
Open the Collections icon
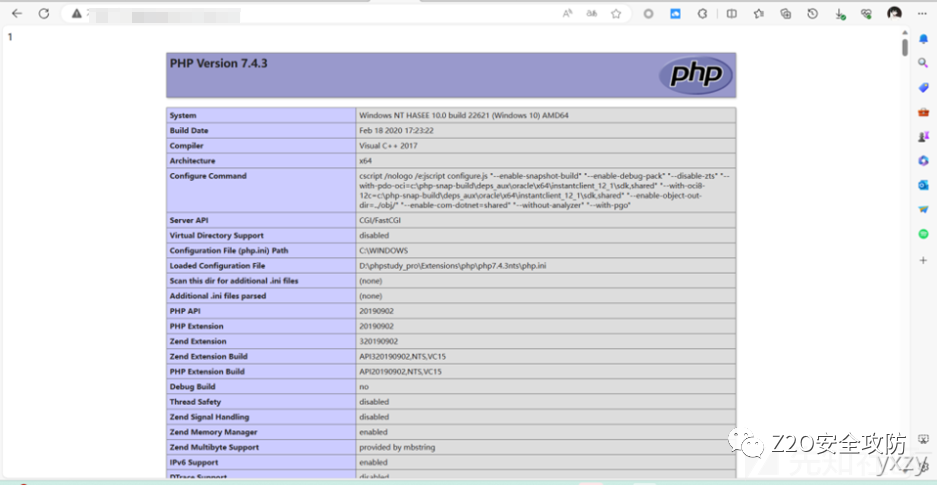point(786,14)
